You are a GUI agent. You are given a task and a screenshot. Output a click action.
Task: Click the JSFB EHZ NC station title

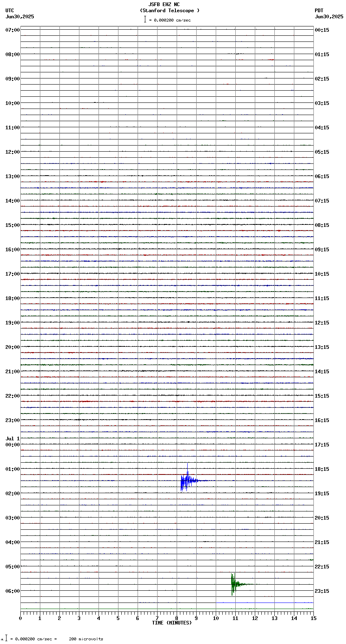(x=164, y=4)
